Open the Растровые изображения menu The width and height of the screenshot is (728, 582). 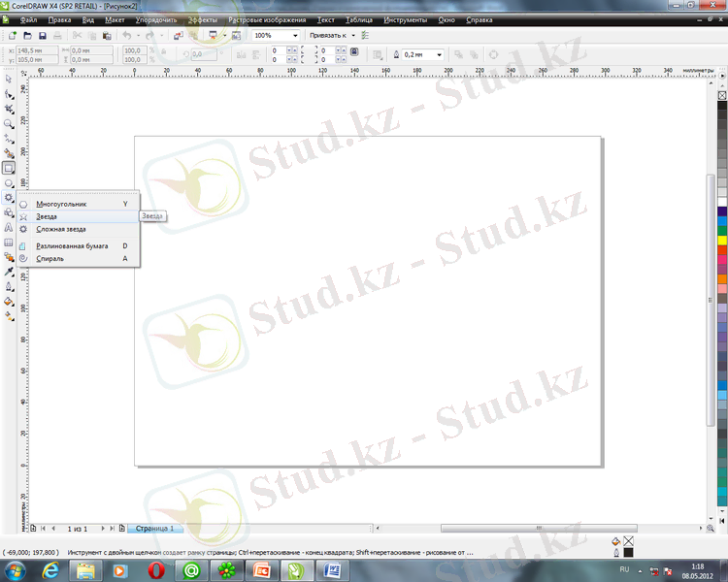[x=267, y=20]
